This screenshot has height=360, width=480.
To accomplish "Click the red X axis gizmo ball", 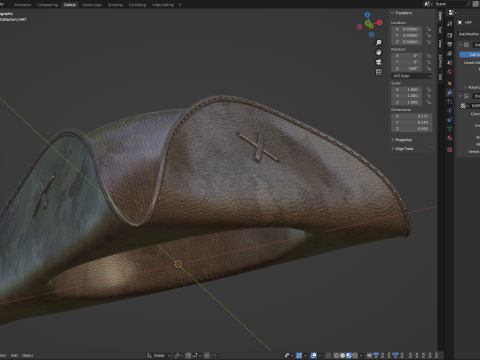I will tap(380, 22).
